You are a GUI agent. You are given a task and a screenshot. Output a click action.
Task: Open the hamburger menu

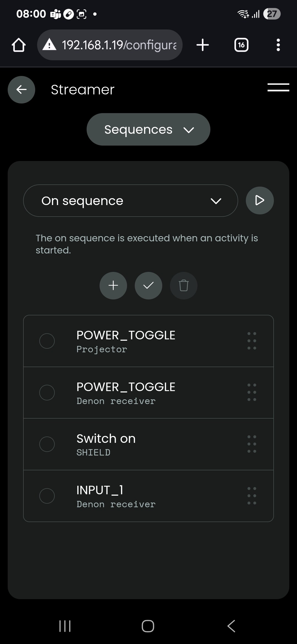[278, 88]
